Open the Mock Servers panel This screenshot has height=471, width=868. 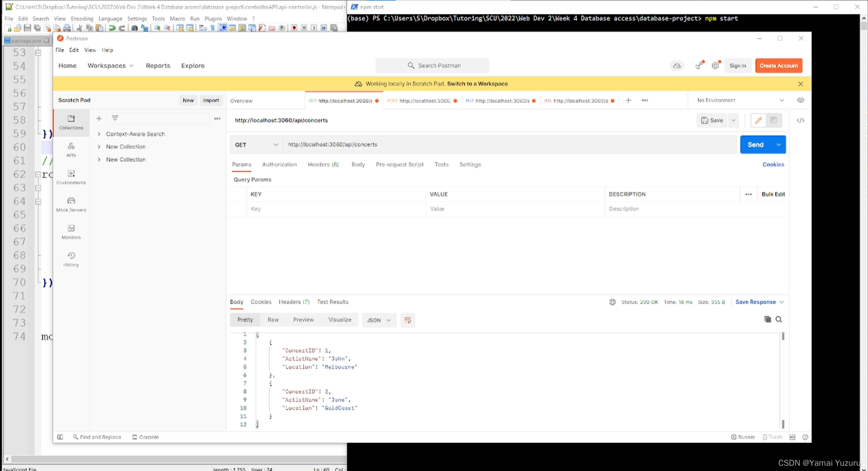[x=71, y=204]
